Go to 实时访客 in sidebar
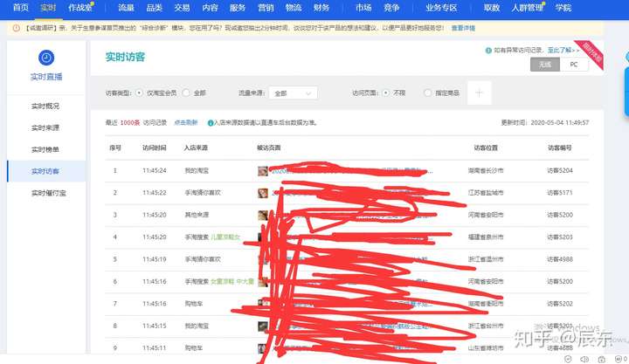Screen dimensions: 629x364 click(45, 172)
